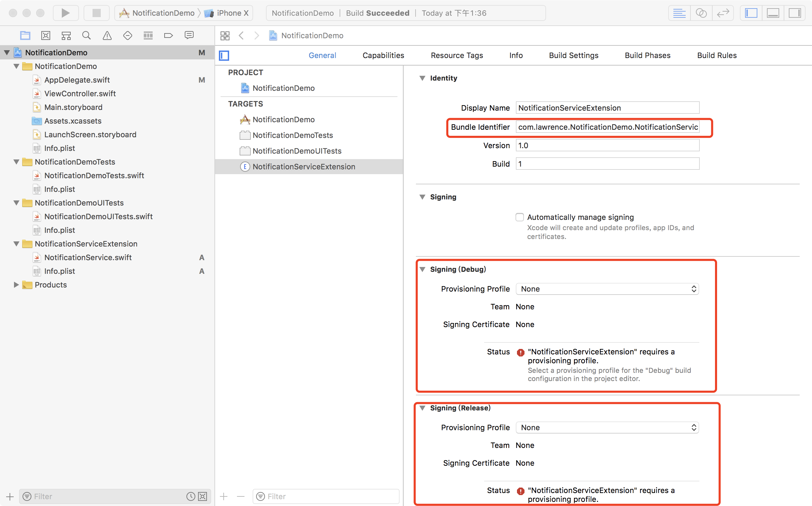Open Release Provisioning Profile dropdown
The image size is (812, 506).
click(x=607, y=427)
